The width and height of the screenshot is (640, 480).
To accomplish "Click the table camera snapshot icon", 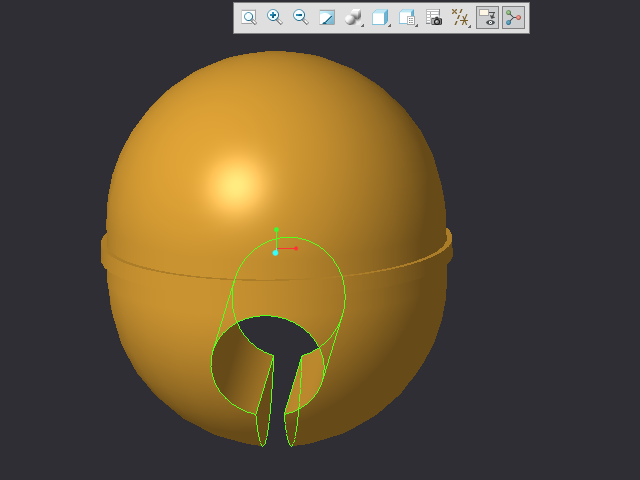I will click(x=434, y=18).
